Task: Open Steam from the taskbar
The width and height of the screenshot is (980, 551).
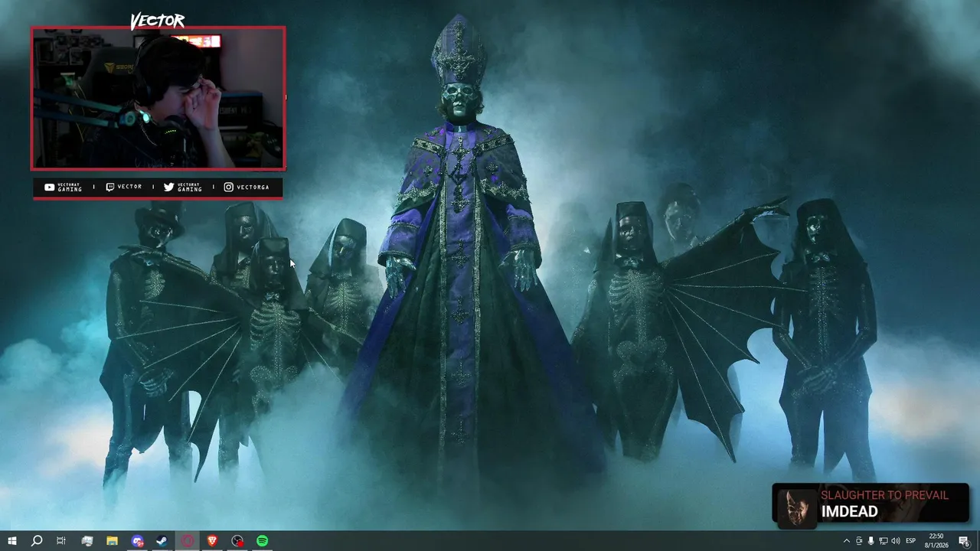Action: point(162,541)
